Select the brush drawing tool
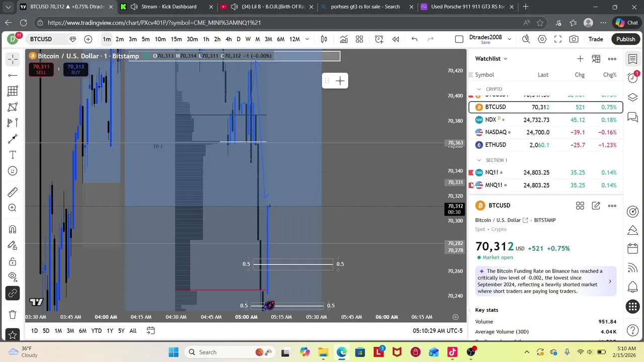644x362 pixels. (13, 139)
